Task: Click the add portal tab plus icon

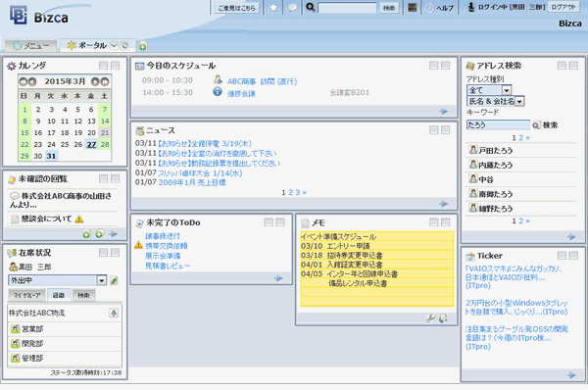Action: tap(143, 46)
